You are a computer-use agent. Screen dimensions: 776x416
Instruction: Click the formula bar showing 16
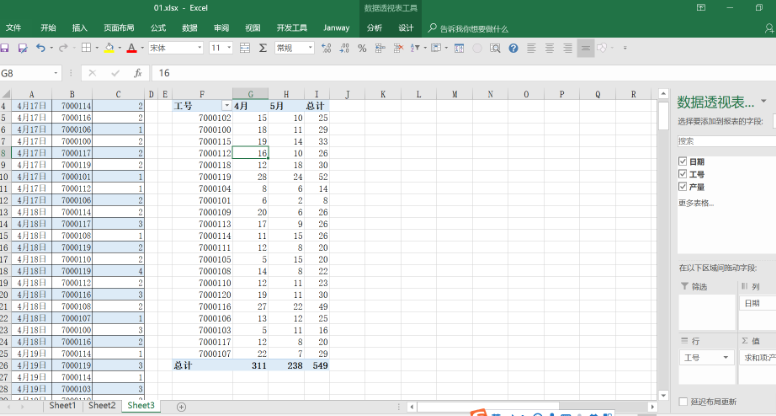pos(463,73)
